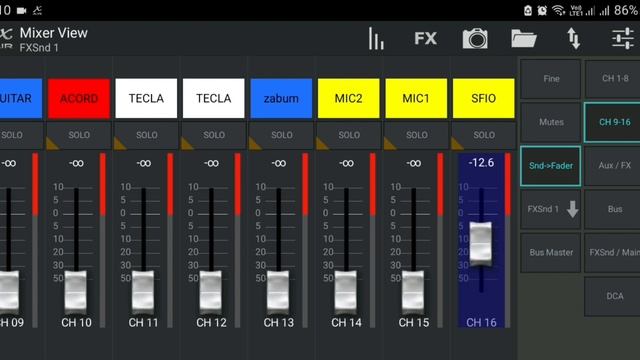This screenshot has height=360, width=640.
Task: Switch to the CH 9-16 layer
Action: [x=613, y=122]
